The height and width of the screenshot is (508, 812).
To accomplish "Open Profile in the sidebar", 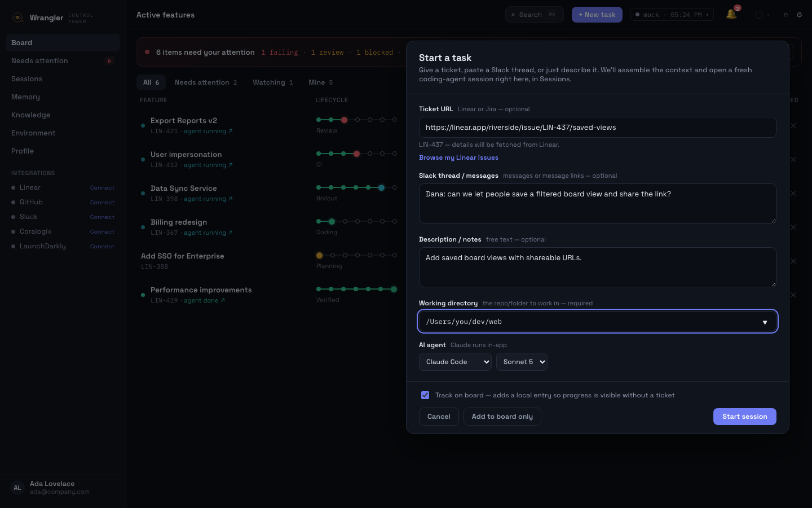I will point(63,151).
